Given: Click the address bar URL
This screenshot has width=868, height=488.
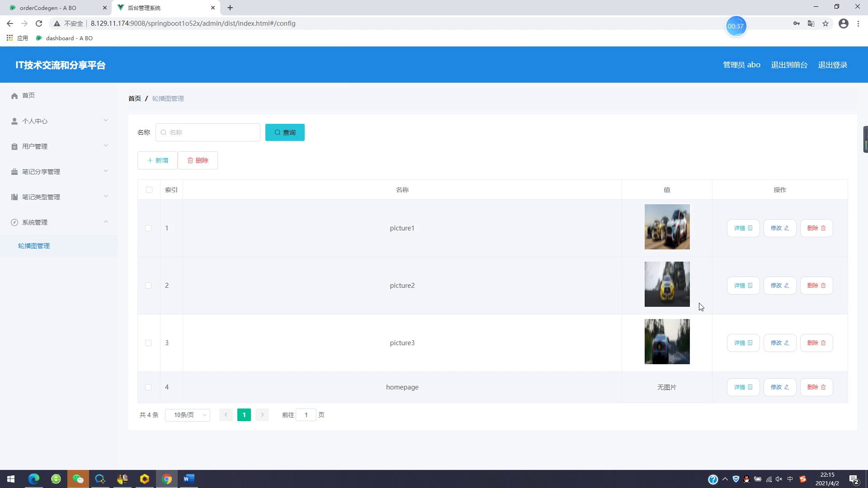Looking at the screenshot, I should [193, 23].
